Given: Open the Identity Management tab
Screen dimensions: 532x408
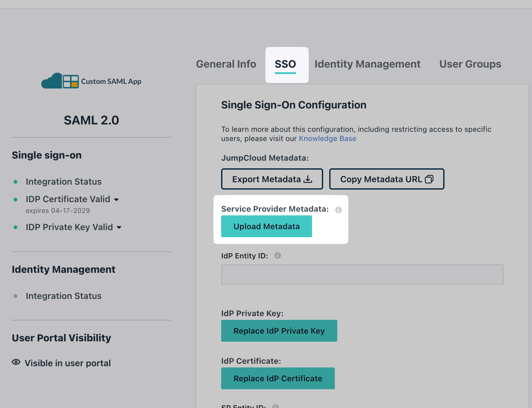Looking at the screenshot, I should coord(367,64).
